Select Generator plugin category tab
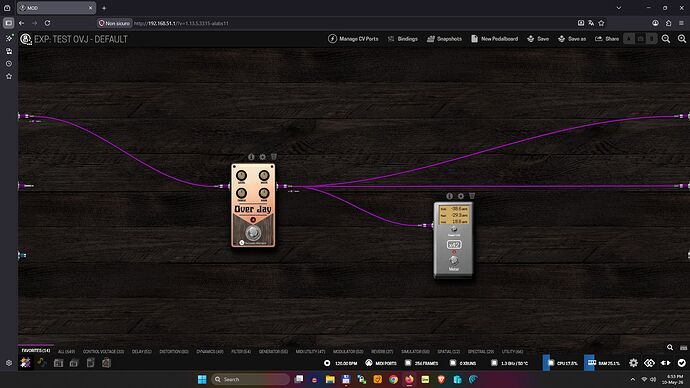Image resolution: width=690 pixels, height=388 pixels. point(273,351)
